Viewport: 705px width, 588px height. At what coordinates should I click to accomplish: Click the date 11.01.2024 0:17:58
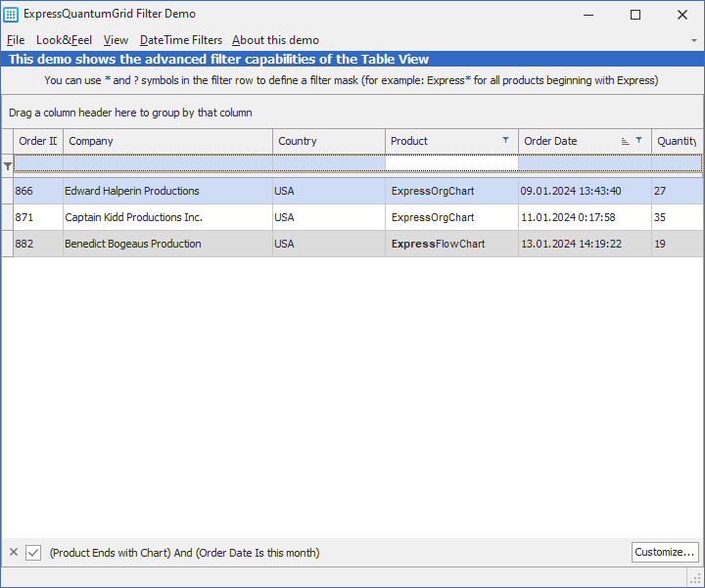pos(585,217)
